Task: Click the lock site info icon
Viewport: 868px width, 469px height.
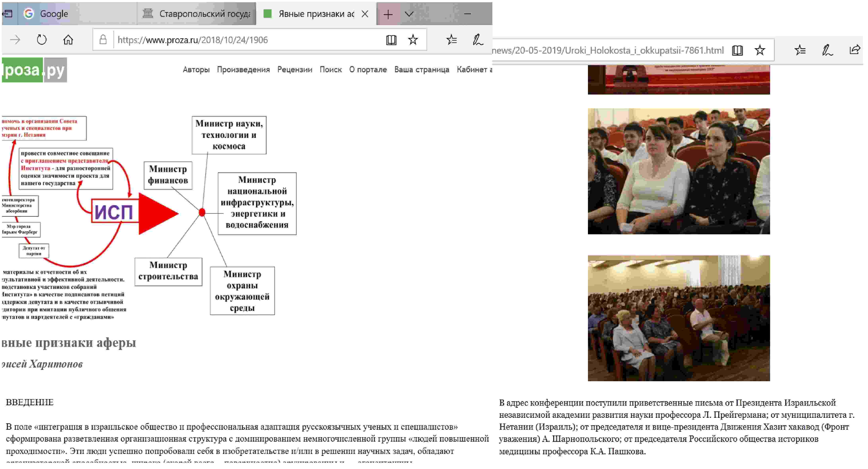Action: [103, 40]
